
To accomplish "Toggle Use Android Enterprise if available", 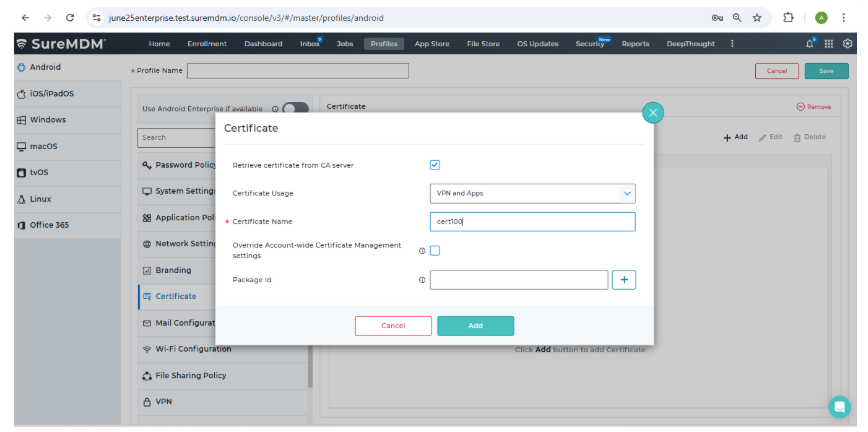I will (x=295, y=108).
